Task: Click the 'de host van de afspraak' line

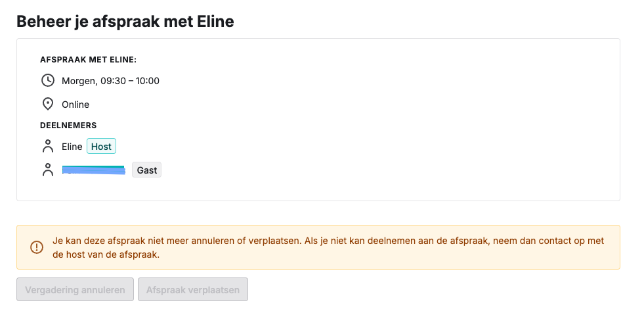Action: click(106, 254)
